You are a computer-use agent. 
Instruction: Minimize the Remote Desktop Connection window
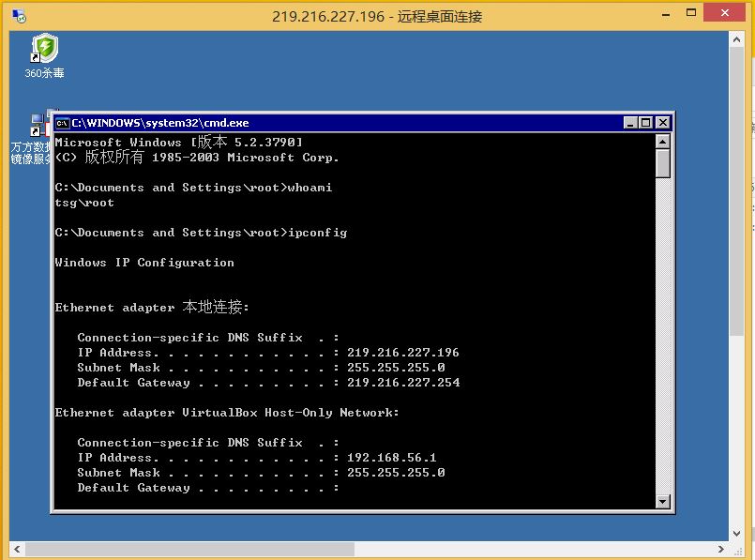pyautogui.click(x=666, y=14)
